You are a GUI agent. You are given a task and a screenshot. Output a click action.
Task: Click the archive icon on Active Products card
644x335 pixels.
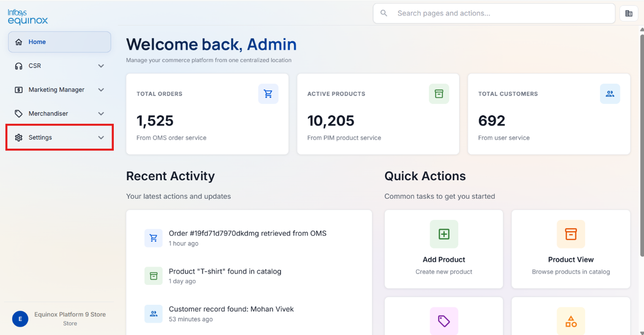[439, 94]
